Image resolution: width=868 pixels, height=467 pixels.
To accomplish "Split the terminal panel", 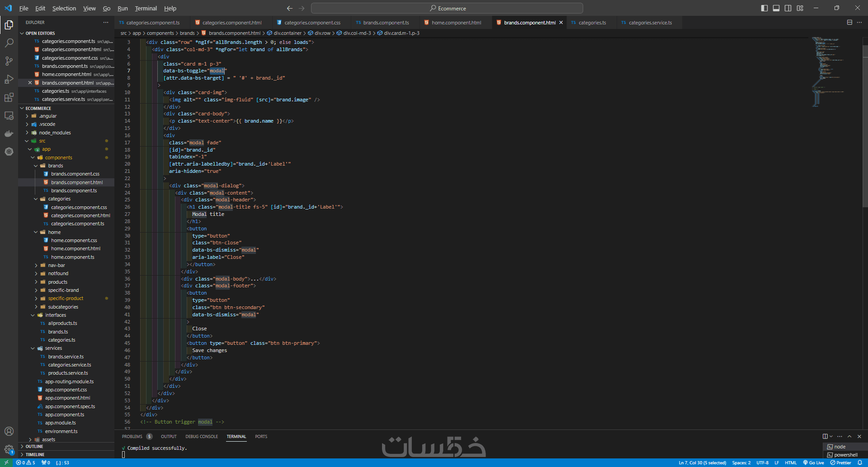I will click(825, 436).
